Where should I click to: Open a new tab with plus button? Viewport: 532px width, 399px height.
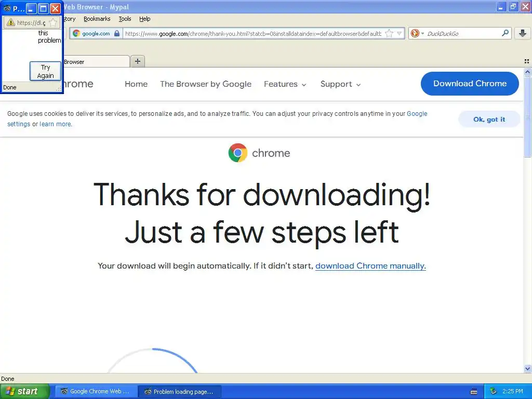[137, 61]
